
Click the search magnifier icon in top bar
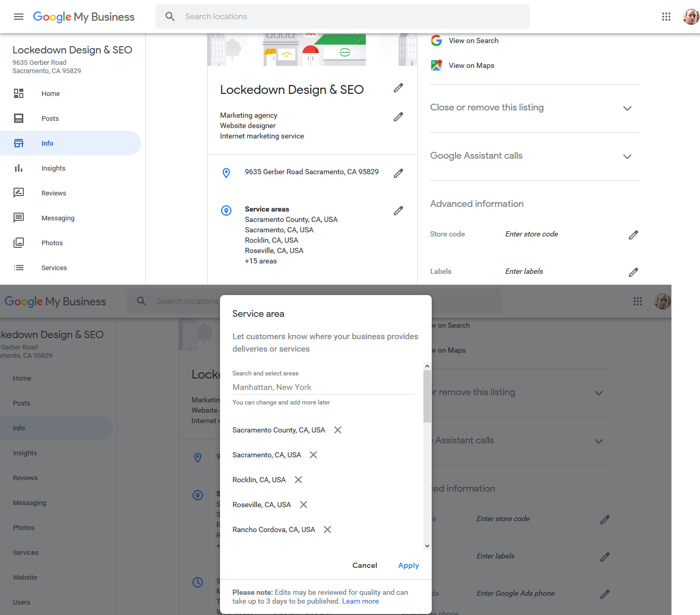170,17
